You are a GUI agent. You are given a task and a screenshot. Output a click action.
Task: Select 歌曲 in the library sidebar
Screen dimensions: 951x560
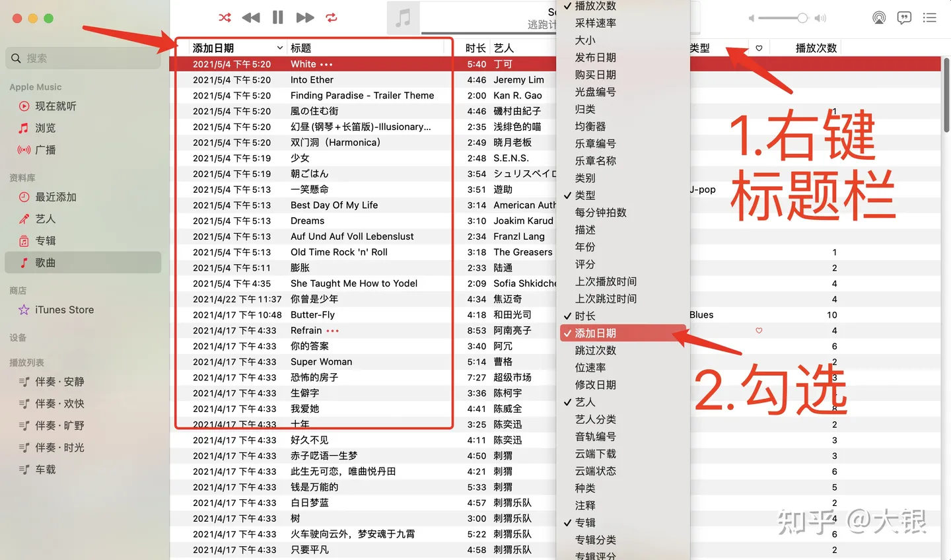pos(83,262)
